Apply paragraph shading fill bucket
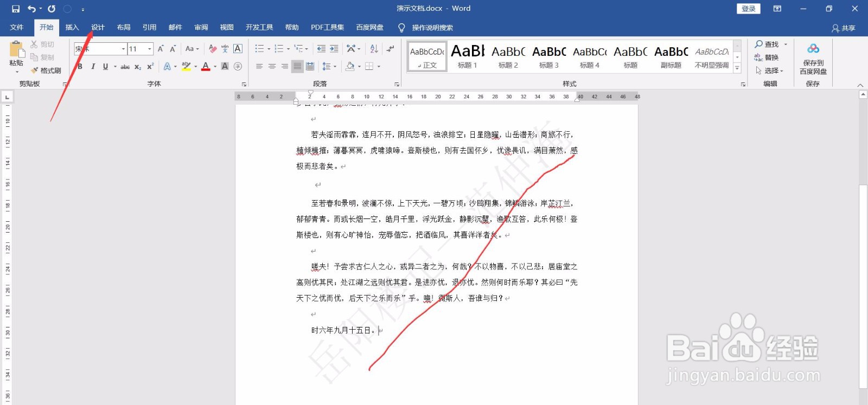 coord(350,67)
